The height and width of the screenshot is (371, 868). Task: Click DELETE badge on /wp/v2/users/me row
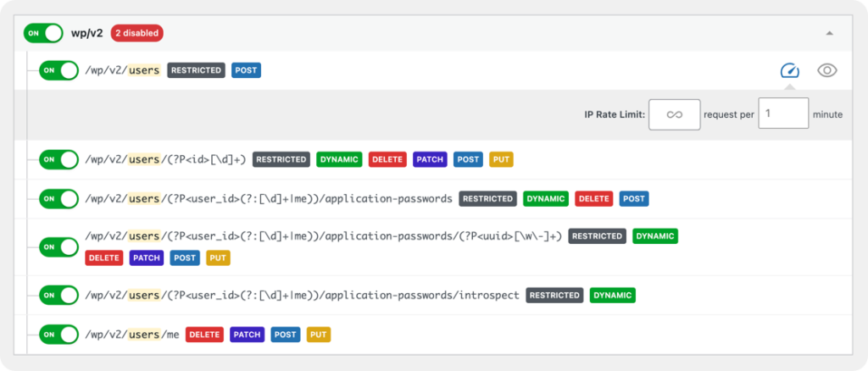[205, 335]
